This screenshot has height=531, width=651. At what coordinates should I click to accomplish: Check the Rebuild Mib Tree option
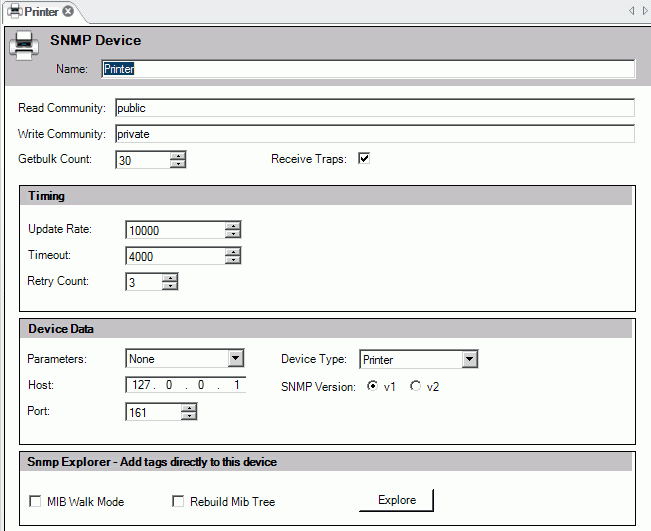click(x=180, y=501)
